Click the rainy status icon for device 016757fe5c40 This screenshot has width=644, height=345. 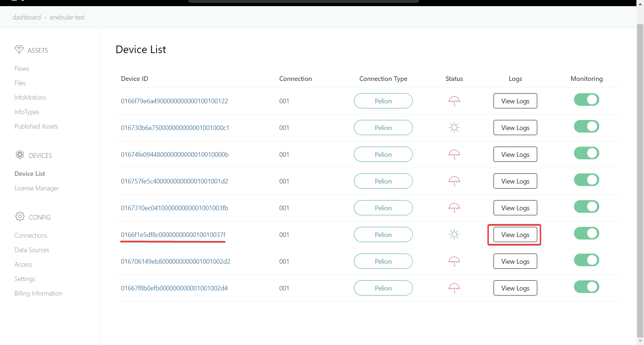[454, 181]
